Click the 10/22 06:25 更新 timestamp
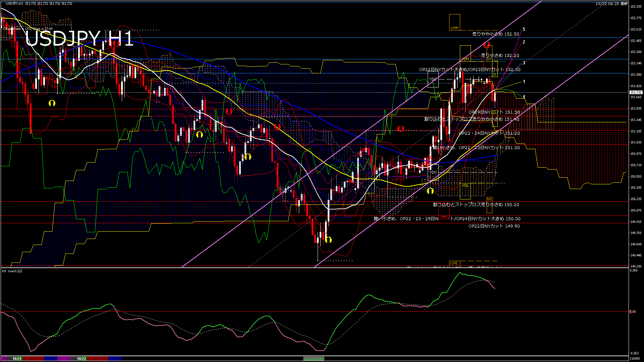 (x=611, y=4)
